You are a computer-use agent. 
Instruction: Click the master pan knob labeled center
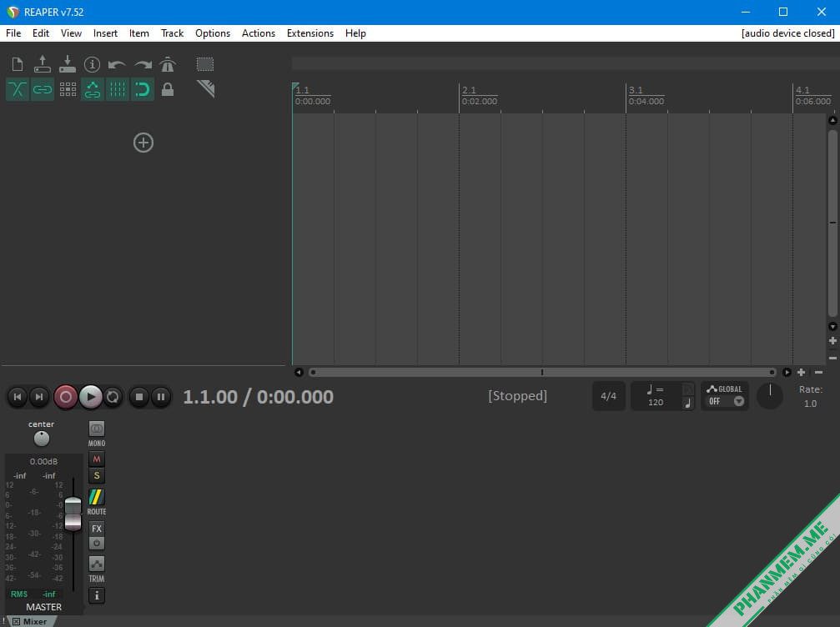point(41,439)
